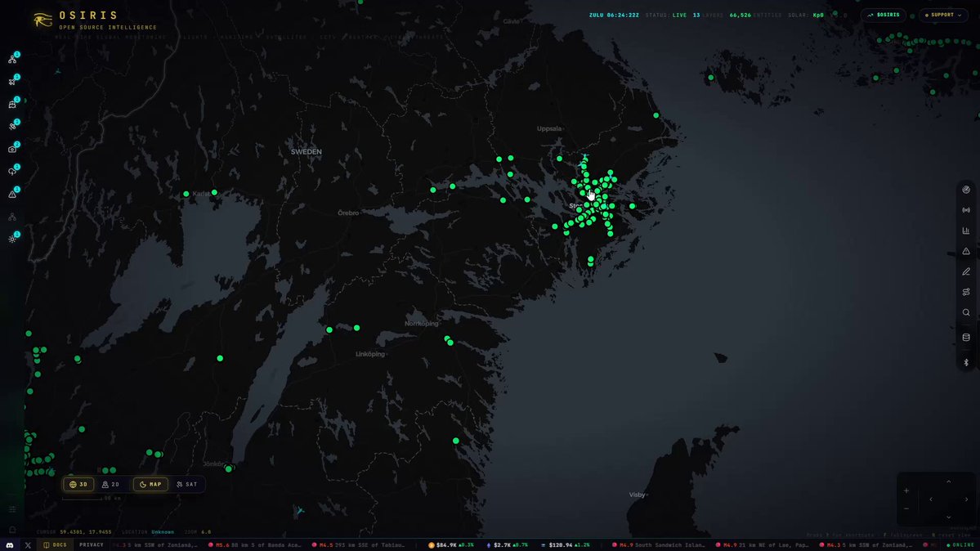
Task: Click the OSIRIS eye logo
Action: coord(43,20)
